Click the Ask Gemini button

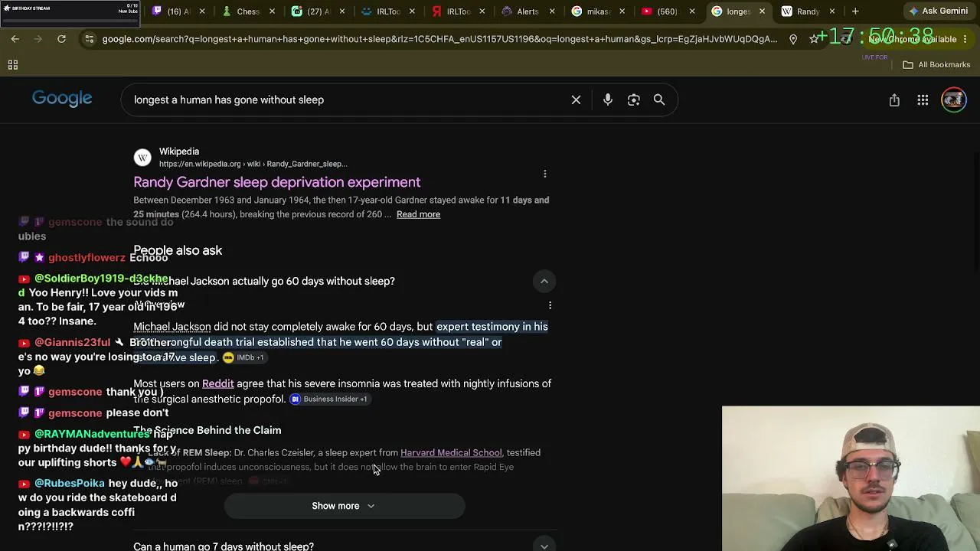938,11
